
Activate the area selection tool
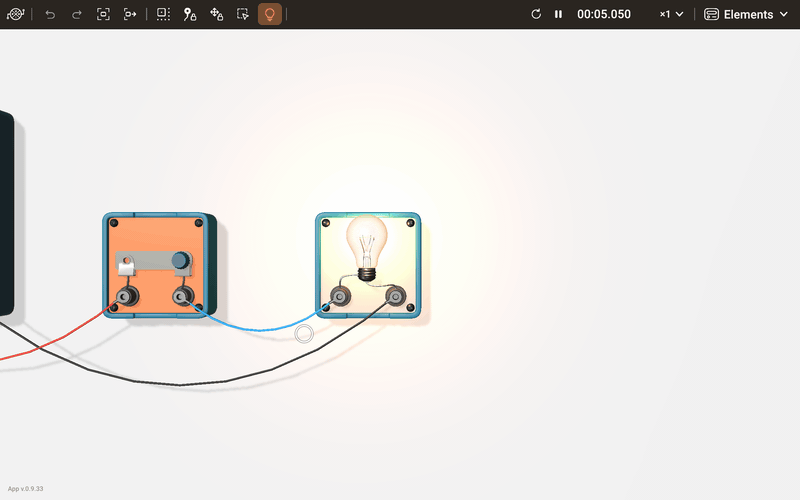pyautogui.click(x=243, y=14)
